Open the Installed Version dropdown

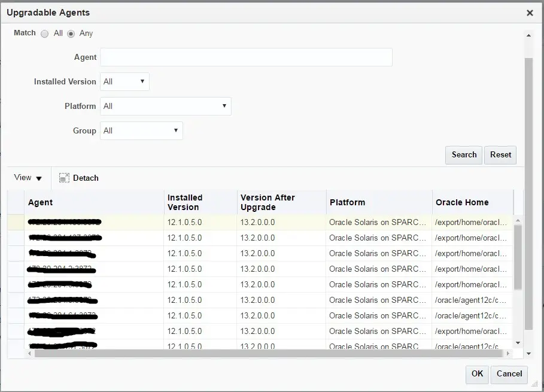click(124, 81)
